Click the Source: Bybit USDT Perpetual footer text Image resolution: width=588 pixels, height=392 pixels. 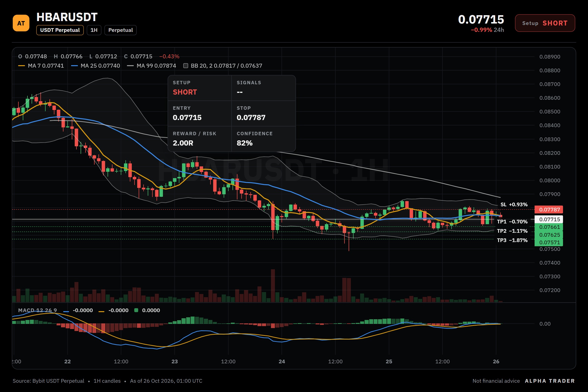pyautogui.click(x=49, y=381)
